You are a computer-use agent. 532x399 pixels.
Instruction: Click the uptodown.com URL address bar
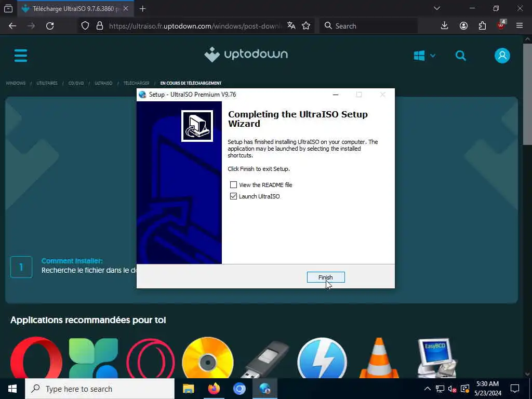(x=195, y=26)
